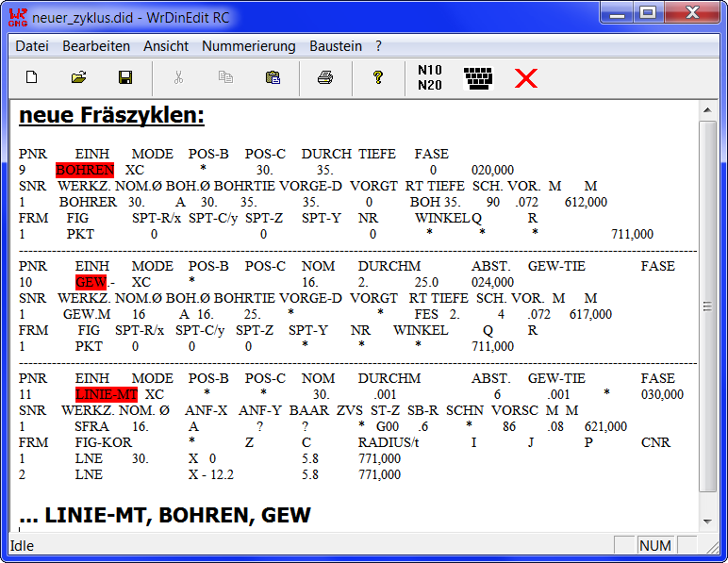Click the keyboard icon in the toolbar
The image size is (728, 563).
(x=478, y=78)
